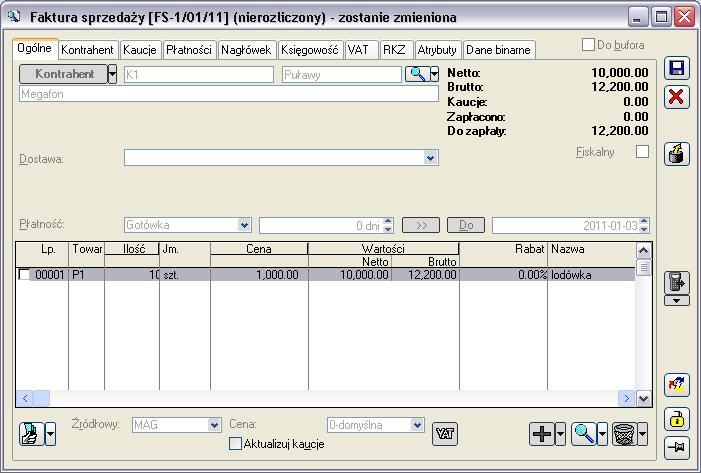
Task: Click the plus add item icon
Action: [542, 434]
